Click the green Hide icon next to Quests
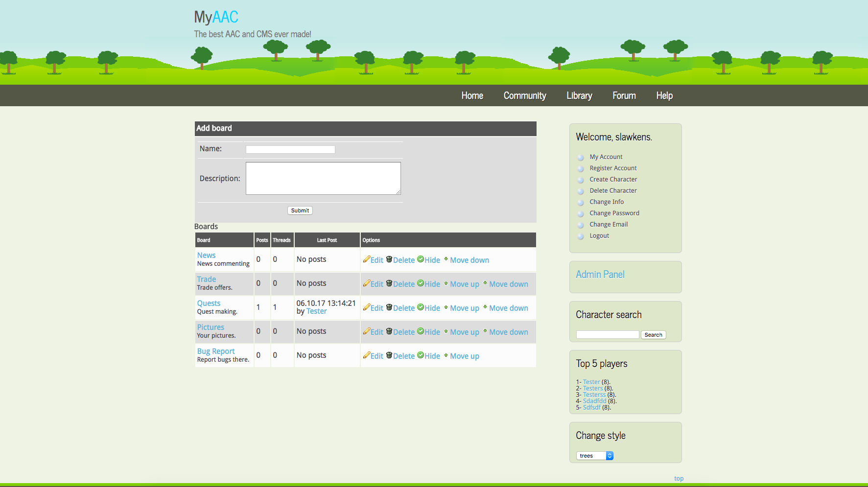The height and width of the screenshot is (487, 868). pyautogui.click(x=421, y=308)
